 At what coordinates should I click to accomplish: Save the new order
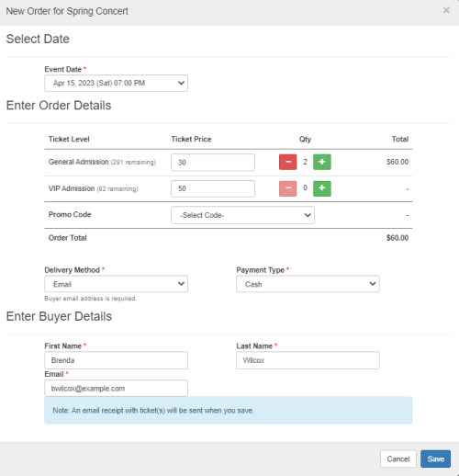[435, 459]
